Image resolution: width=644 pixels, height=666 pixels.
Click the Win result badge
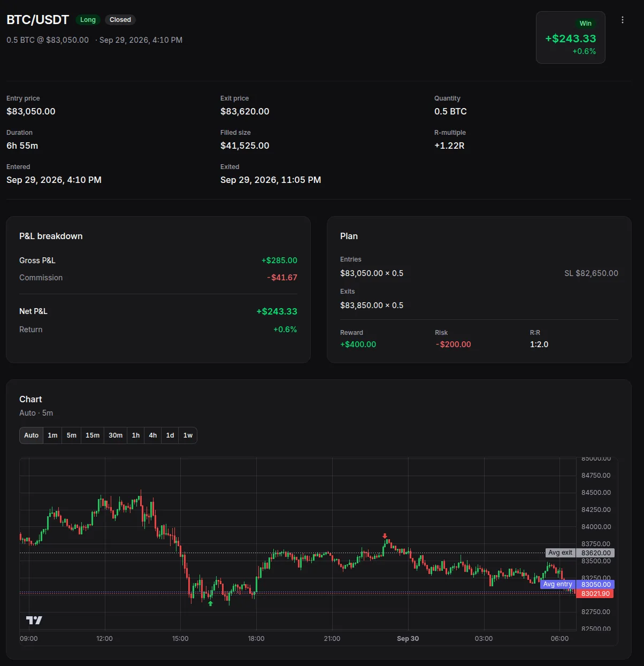586,24
